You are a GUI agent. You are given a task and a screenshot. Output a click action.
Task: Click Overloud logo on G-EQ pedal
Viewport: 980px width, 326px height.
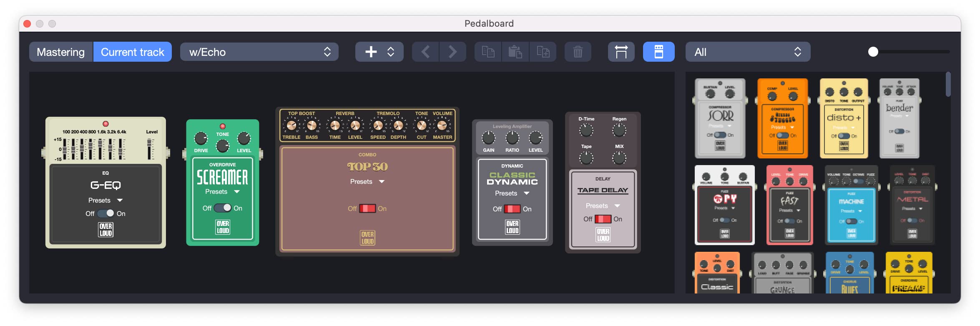[x=106, y=229]
